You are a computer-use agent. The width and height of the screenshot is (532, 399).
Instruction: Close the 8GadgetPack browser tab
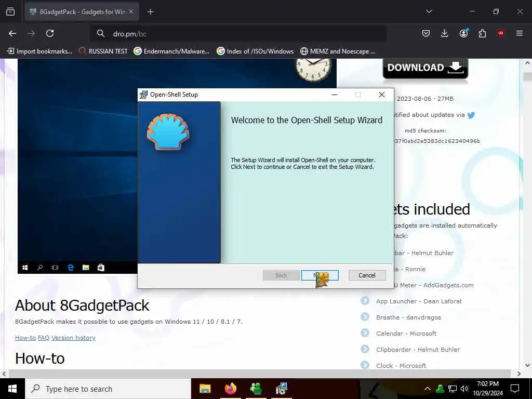click(131, 12)
